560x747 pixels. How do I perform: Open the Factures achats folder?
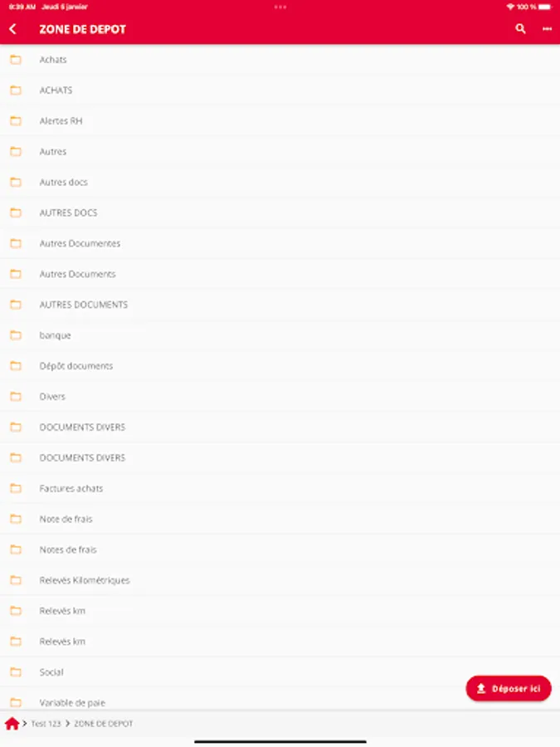tap(280, 488)
